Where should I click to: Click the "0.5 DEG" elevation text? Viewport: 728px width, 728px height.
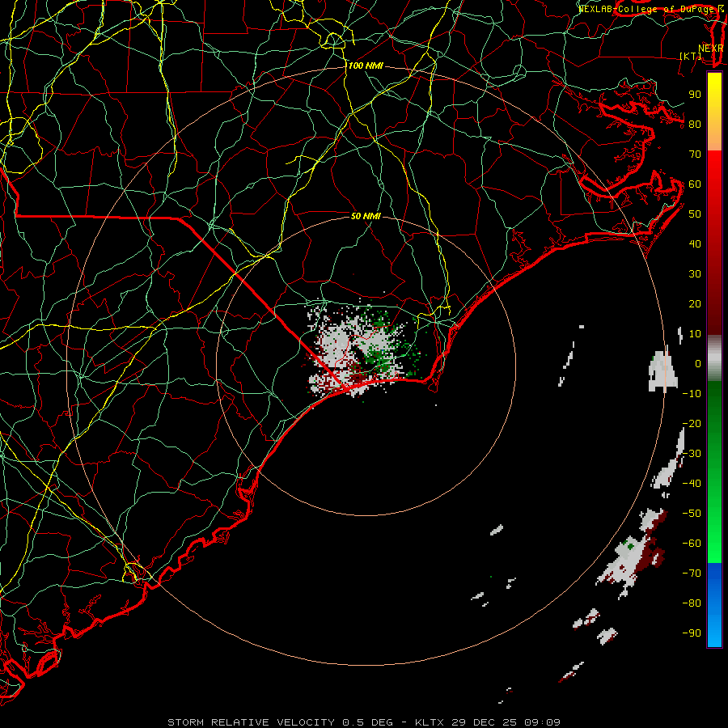tap(368, 722)
